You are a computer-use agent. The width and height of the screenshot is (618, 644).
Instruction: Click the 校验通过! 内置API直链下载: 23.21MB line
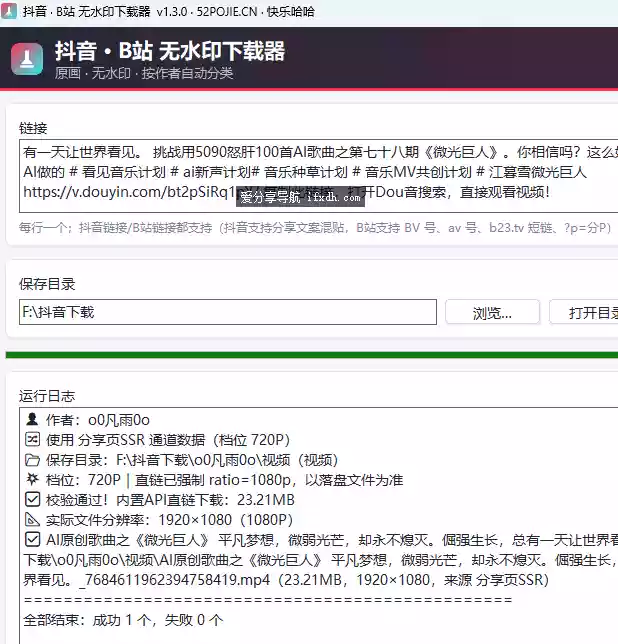170,500
